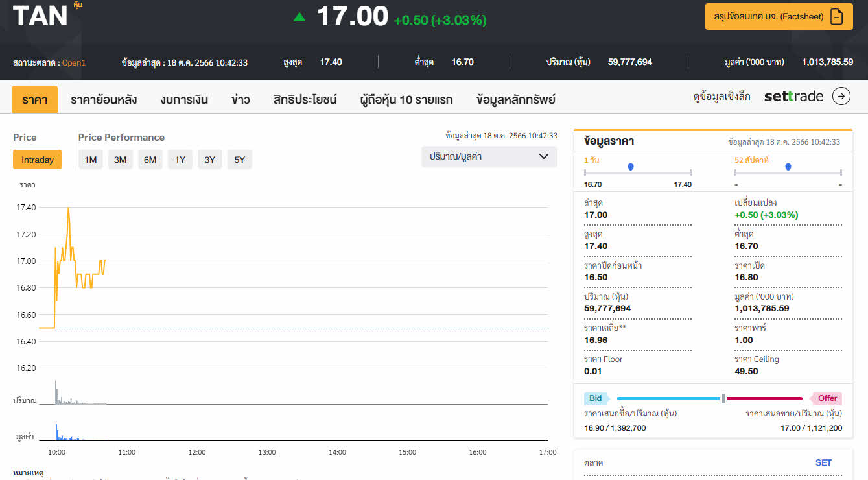Click ราคาเฉลี่ย value 16.96
This screenshot has height=480, width=868.
click(x=596, y=340)
